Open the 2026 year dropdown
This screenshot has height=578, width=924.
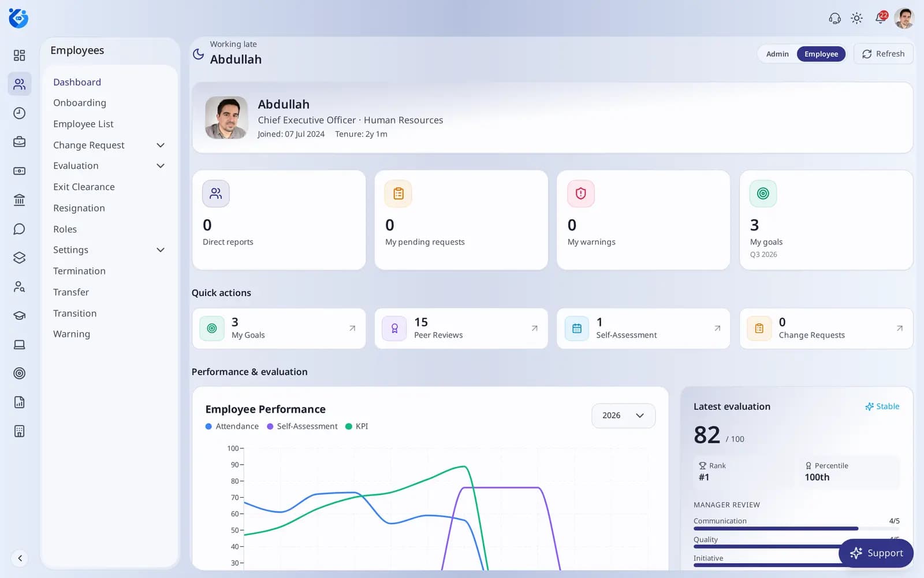coord(623,416)
